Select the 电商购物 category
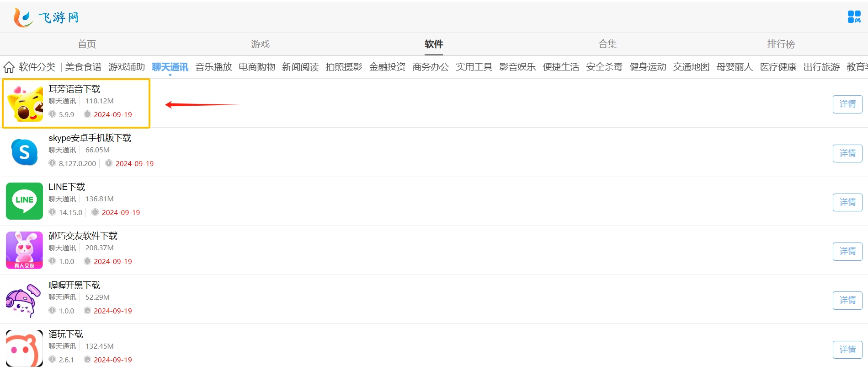Image resolution: width=868 pixels, height=372 pixels. point(257,67)
